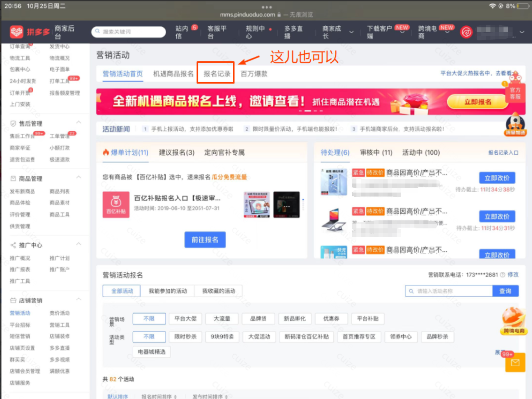Click the red user avatar icon

[466, 32]
